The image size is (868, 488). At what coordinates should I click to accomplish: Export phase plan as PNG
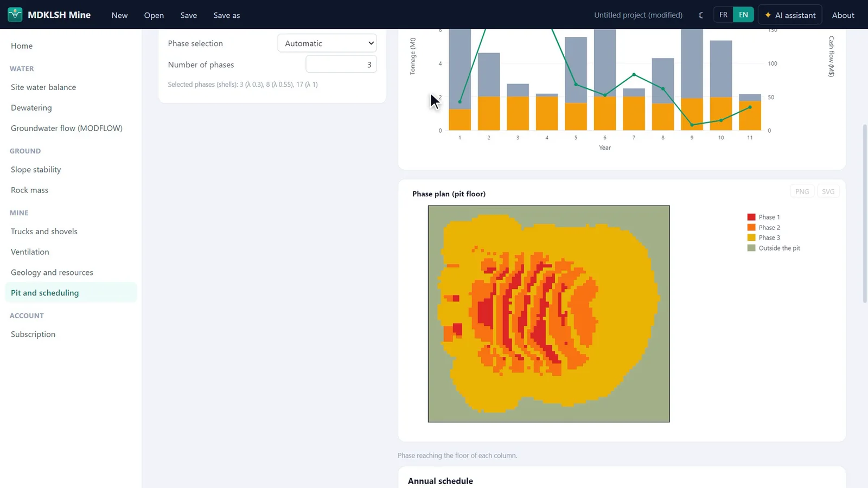(x=802, y=191)
